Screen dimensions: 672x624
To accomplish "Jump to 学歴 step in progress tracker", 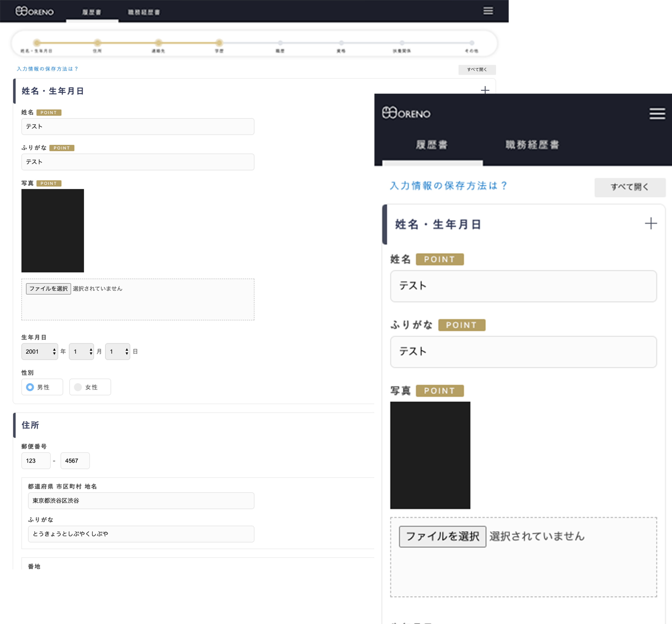I will (x=219, y=43).
